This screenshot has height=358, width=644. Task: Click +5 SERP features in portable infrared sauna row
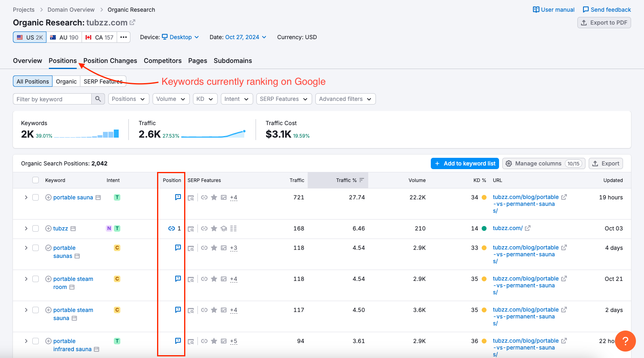(234, 341)
